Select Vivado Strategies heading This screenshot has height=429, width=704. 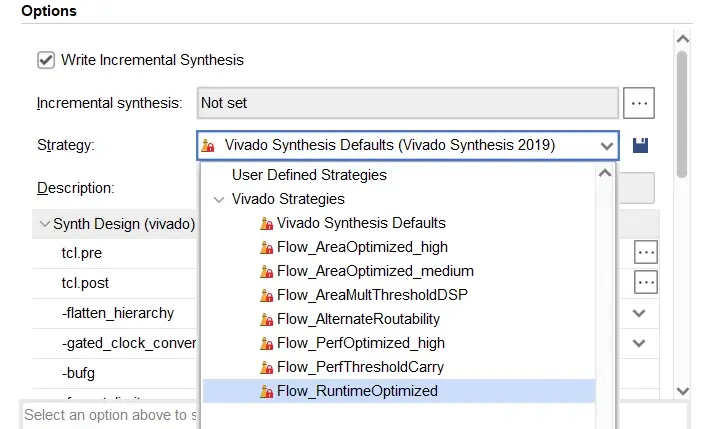(288, 199)
